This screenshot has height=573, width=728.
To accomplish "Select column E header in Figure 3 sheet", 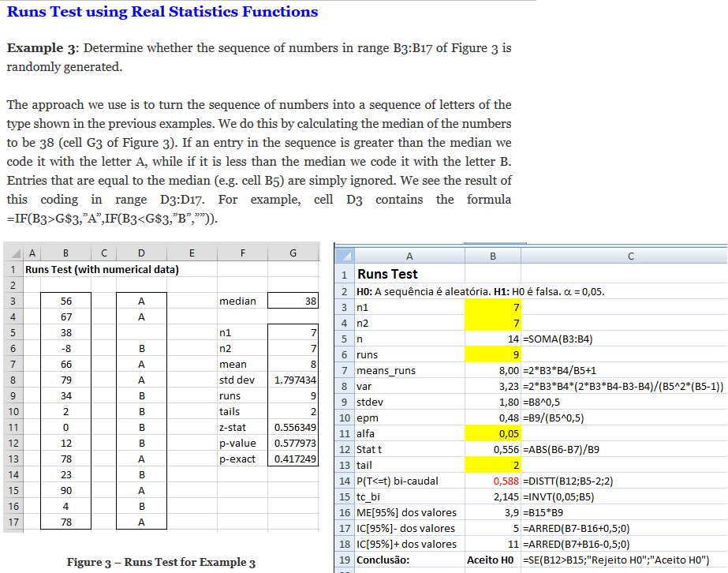I will [x=192, y=253].
